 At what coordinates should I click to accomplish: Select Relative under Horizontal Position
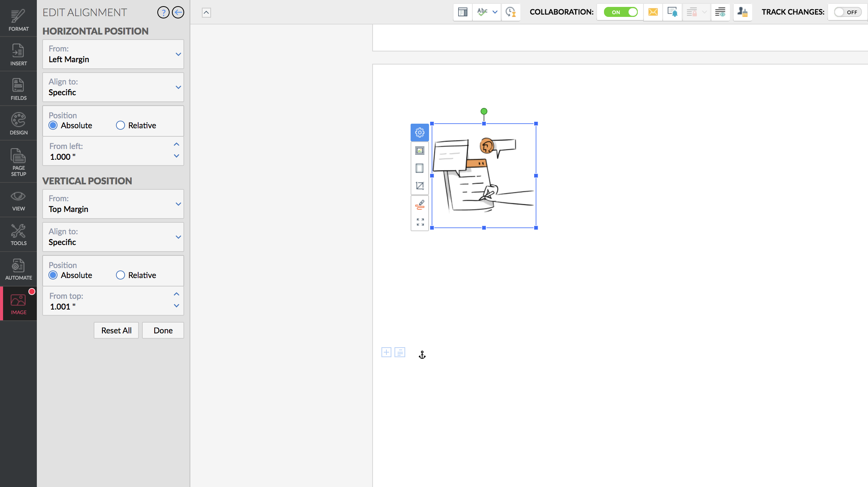(120, 126)
